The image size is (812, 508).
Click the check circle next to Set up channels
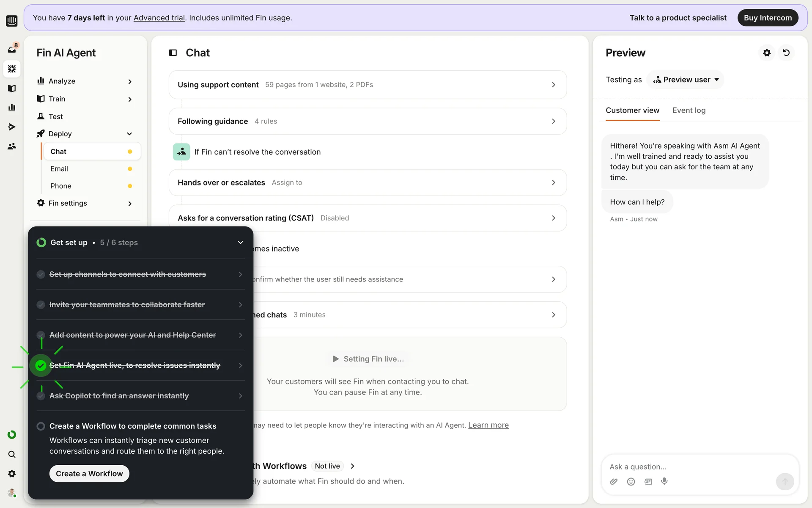[41, 274]
